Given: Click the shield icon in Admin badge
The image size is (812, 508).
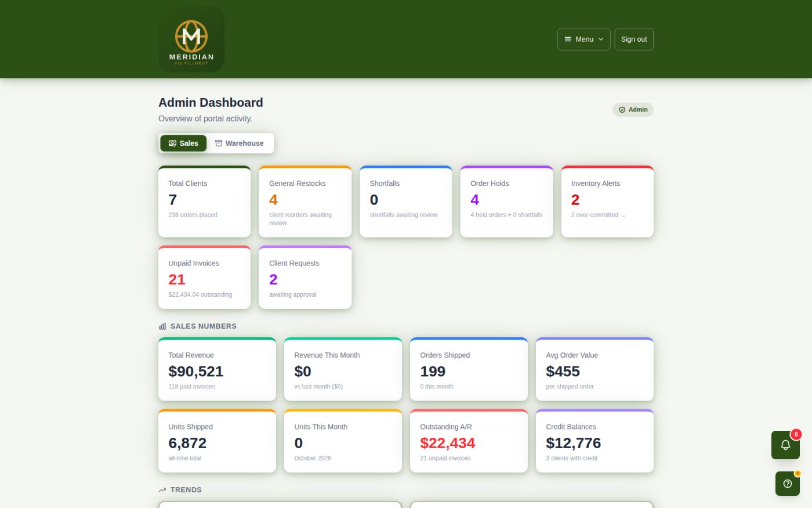Looking at the screenshot, I should pyautogui.click(x=622, y=110).
